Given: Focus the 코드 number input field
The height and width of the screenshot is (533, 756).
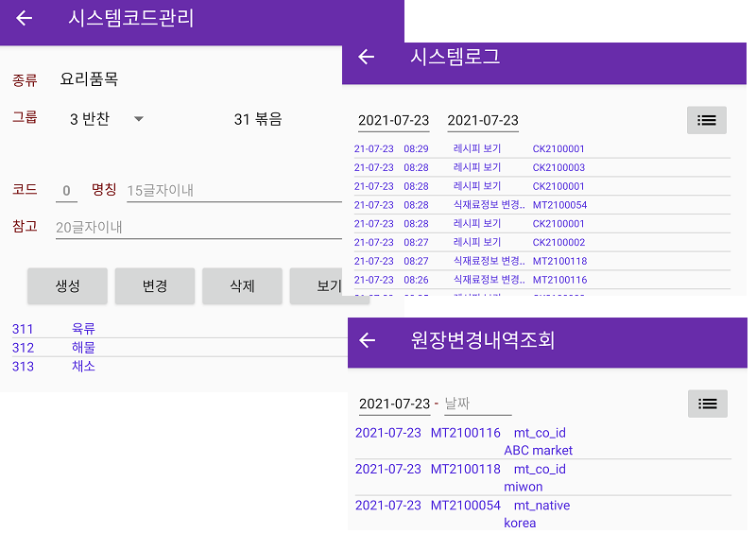Looking at the screenshot, I should pyautogui.click(x=66, y=191).
